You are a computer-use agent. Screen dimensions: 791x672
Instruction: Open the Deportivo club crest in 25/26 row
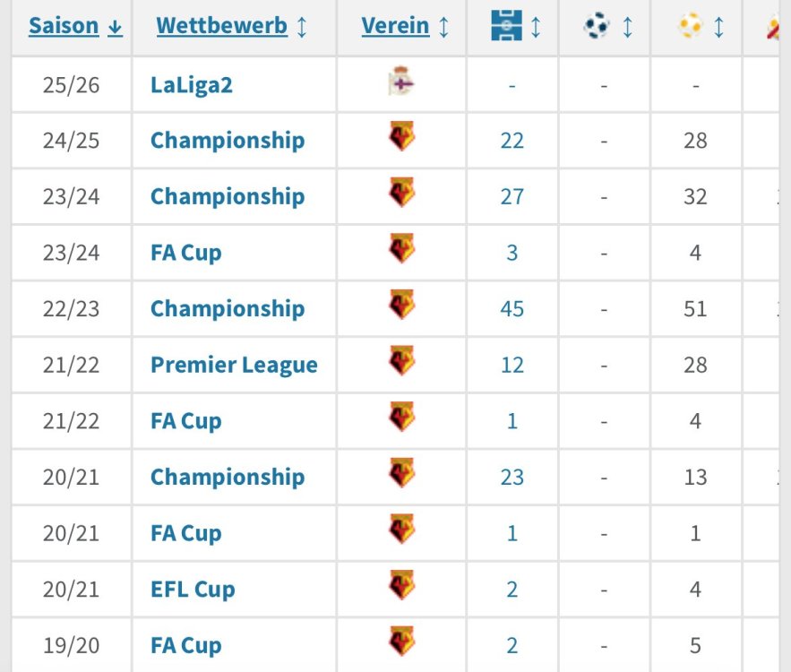(401, 83)
